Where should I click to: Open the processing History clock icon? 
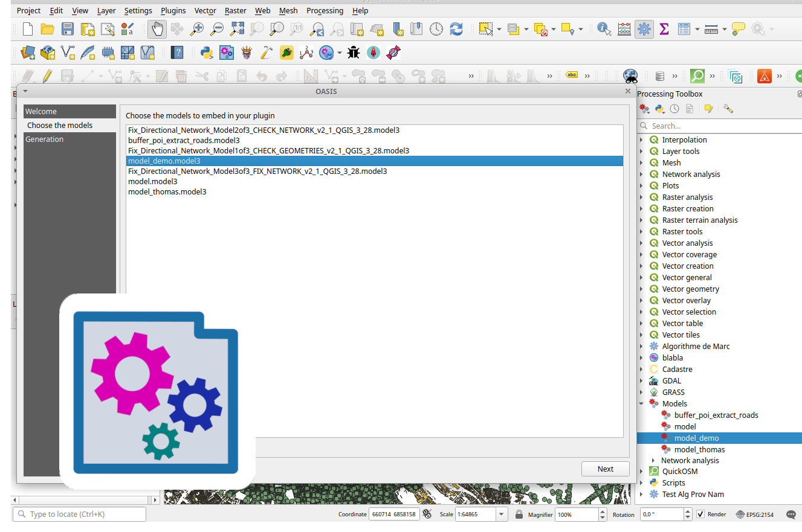point(675,109)
